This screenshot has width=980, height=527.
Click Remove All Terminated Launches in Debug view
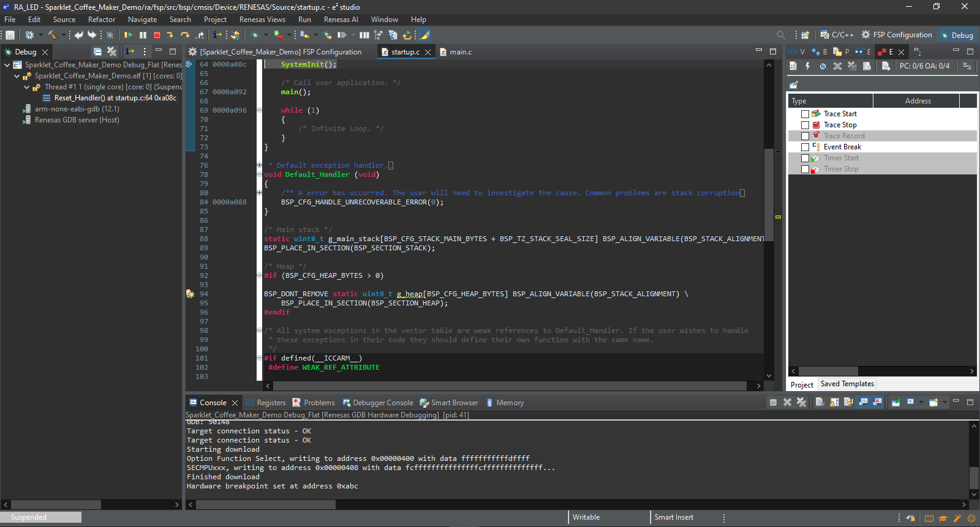(111, 51)
